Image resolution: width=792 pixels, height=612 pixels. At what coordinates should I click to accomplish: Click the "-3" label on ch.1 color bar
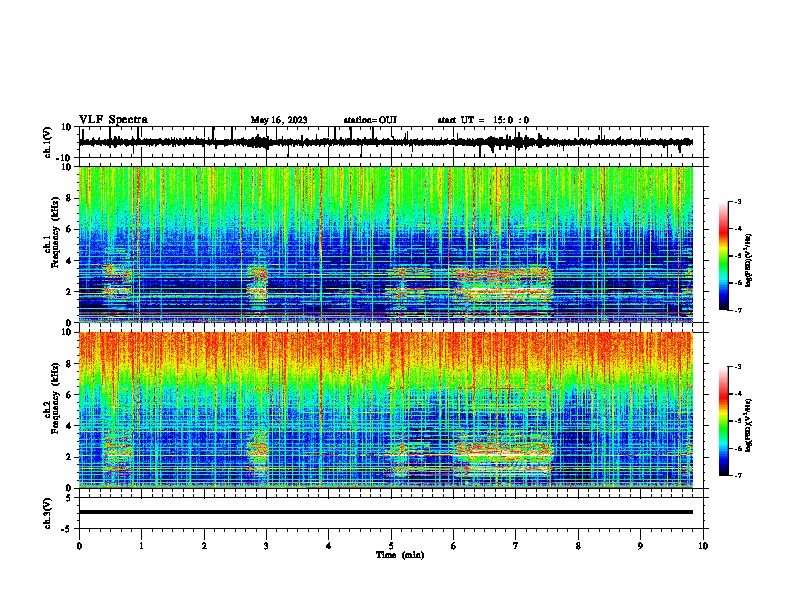pyautogui.click(x=737, y=201)
